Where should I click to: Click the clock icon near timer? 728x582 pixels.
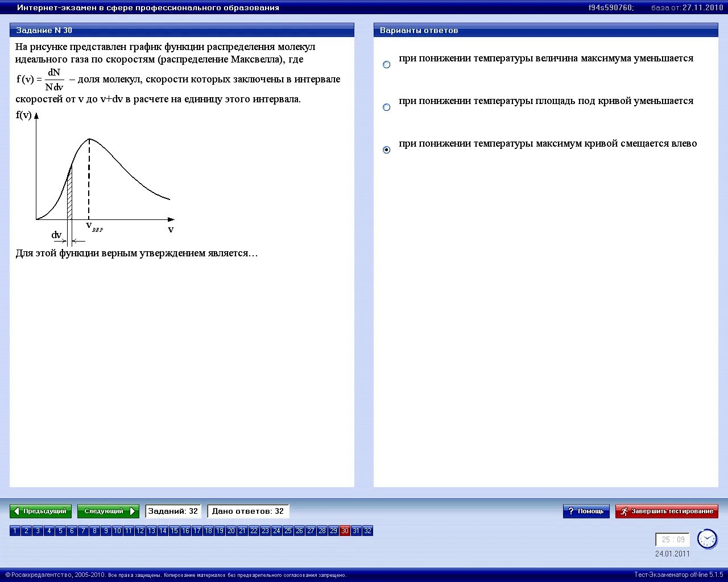707,538
